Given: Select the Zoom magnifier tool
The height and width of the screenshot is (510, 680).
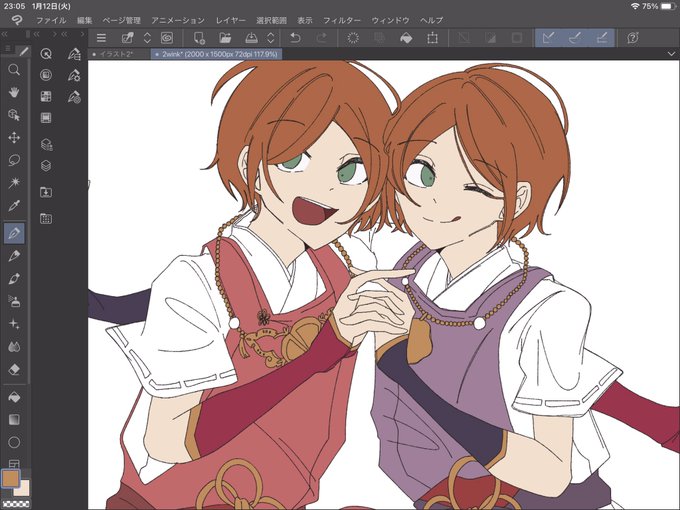Looking at the screenshot, I should (14, 69).
